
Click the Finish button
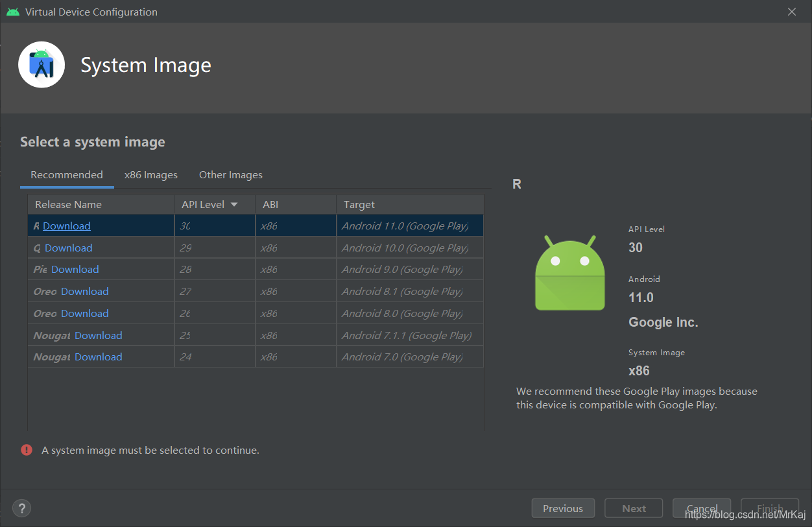click(x=770, y=509)
